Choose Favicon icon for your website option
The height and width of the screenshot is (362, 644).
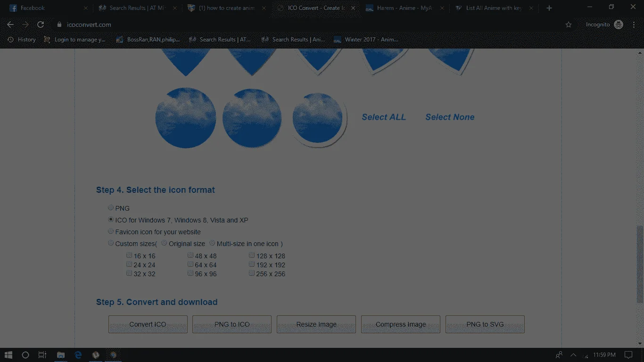coord(111,231)
